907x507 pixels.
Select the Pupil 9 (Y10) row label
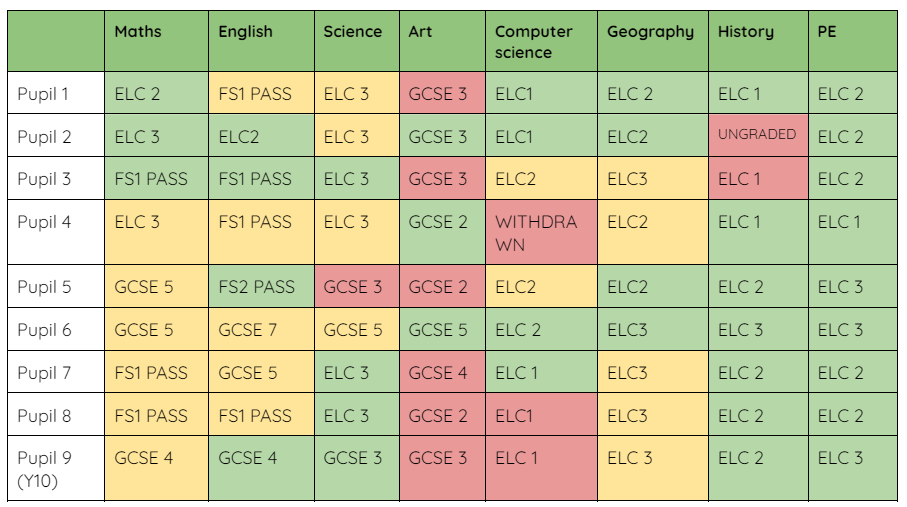[45, 468]
